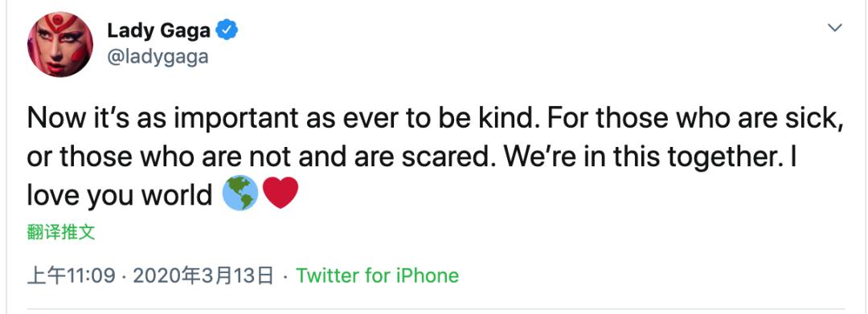Click the red heart emoji
Image resolution: width=868 pixels, height=314 pixels.
(280, 193)
